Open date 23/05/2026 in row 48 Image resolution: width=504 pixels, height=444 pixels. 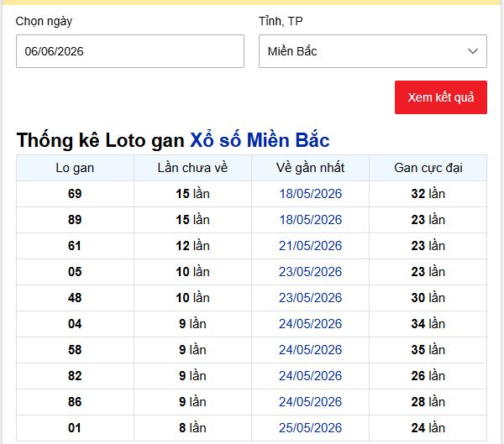(x=310, y=298)
